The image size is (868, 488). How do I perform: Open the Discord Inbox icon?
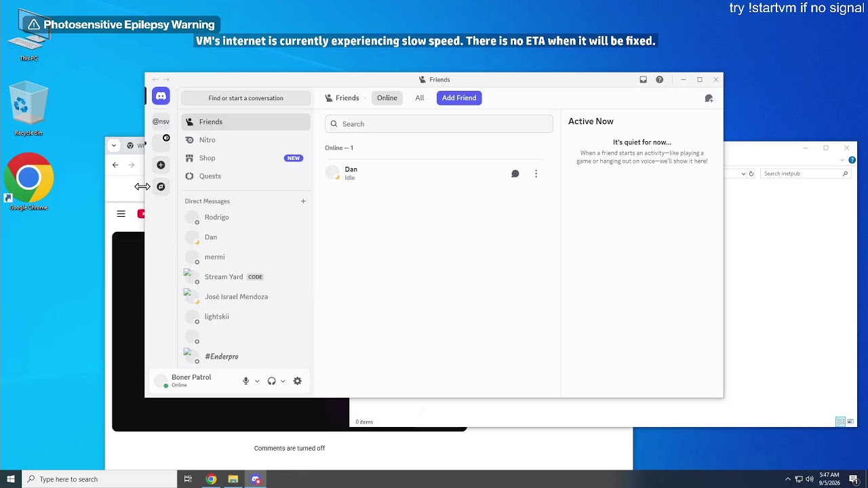[643, 79]
